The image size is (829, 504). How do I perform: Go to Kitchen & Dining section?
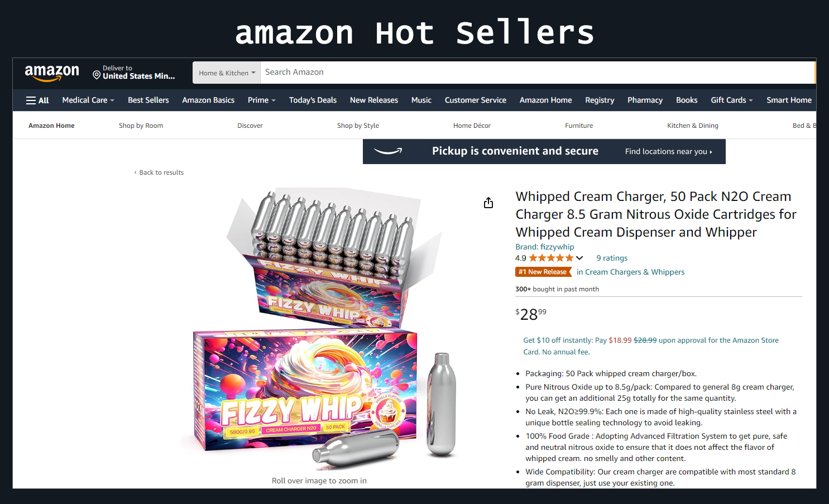tap(693, 126)
